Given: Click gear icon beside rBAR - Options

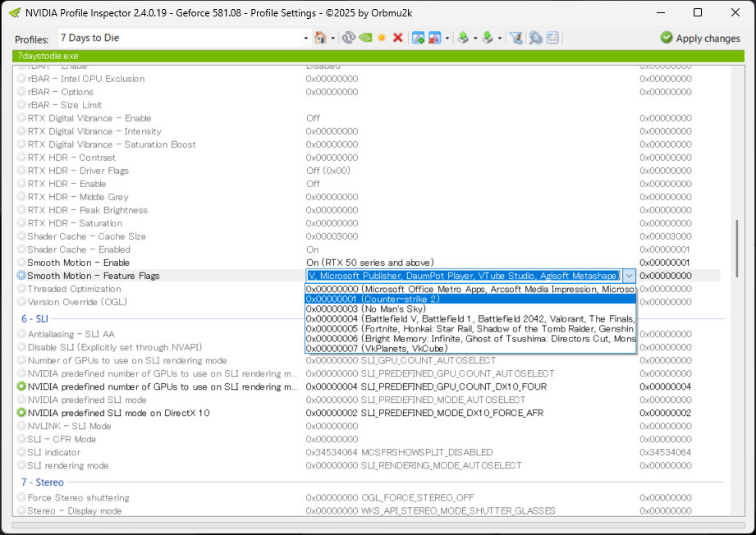Looking at the screenshot, I should pyautogui.click(x=21, y=92).
